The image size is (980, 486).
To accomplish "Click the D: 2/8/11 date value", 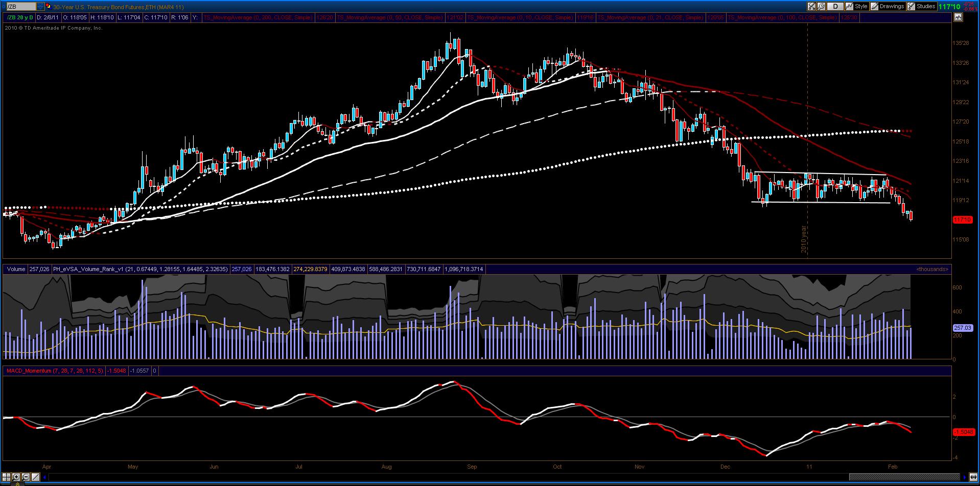I will pos(49,17).
